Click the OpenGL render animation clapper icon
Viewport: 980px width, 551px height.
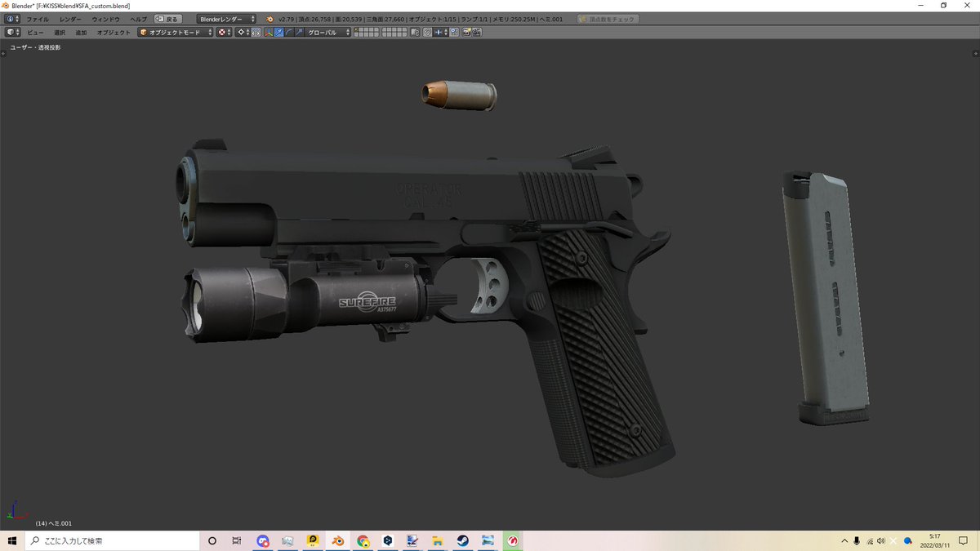coord(477,32)
